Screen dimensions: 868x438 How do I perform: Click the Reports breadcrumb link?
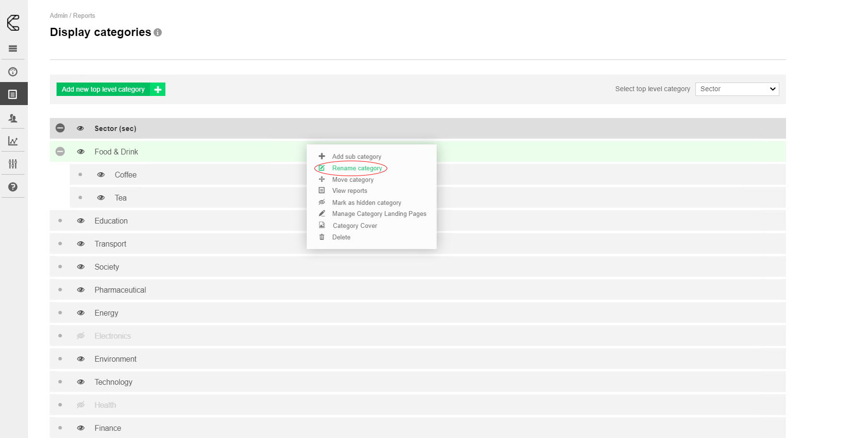84,16
